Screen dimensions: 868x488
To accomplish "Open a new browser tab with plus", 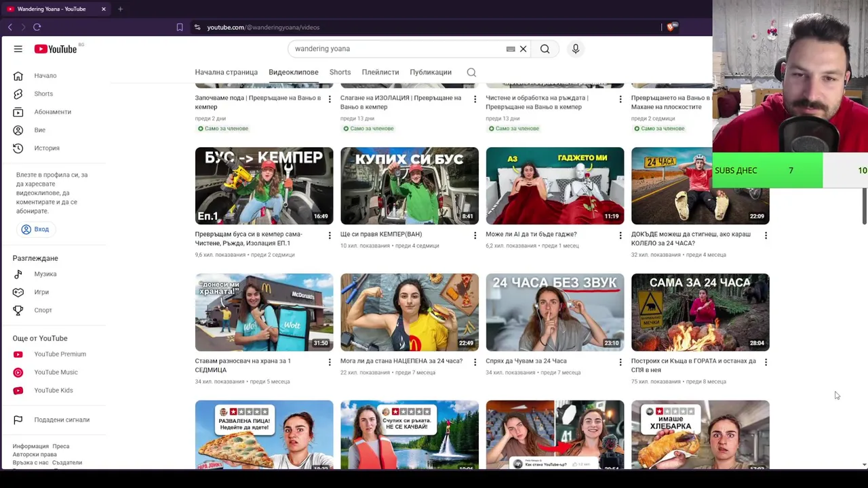I will click(x=120, y=9).
